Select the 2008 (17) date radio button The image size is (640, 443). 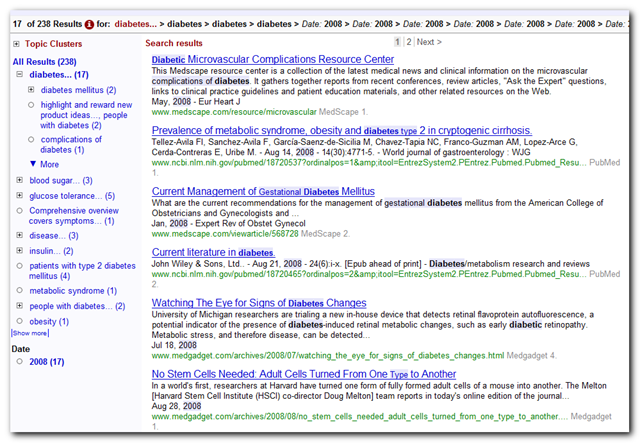coord(19,361)
